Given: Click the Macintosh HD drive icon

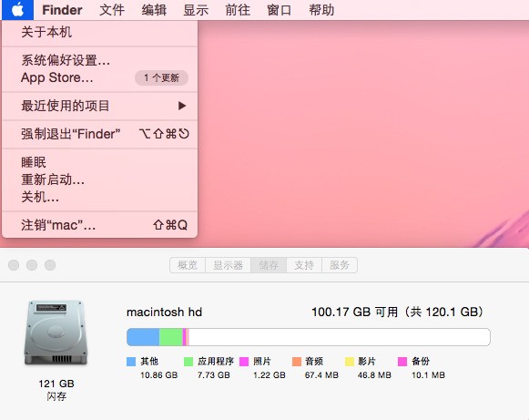Looking at the screenshot, I should [56, 333].
